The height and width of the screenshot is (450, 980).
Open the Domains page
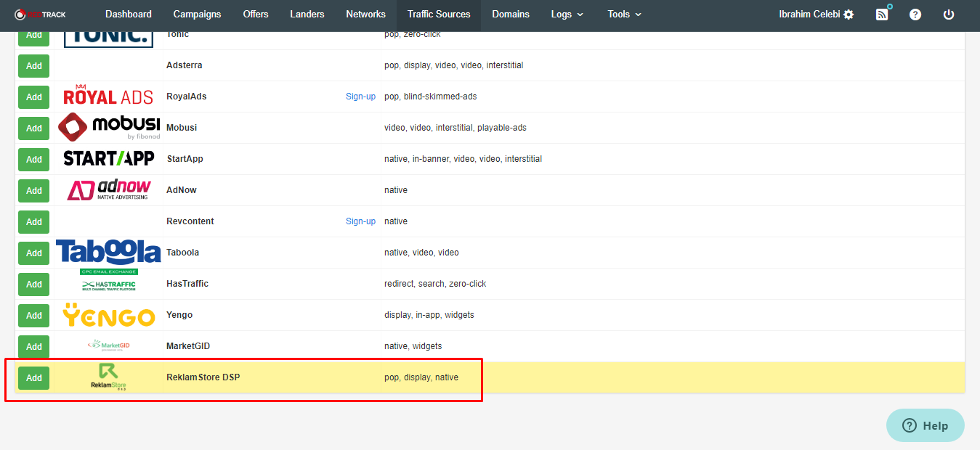511,15
